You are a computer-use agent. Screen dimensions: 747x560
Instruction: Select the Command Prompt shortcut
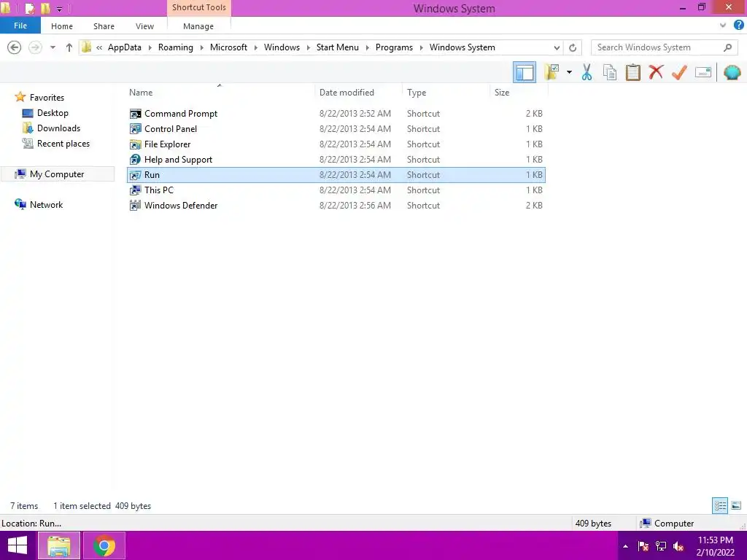click(336, 114)
